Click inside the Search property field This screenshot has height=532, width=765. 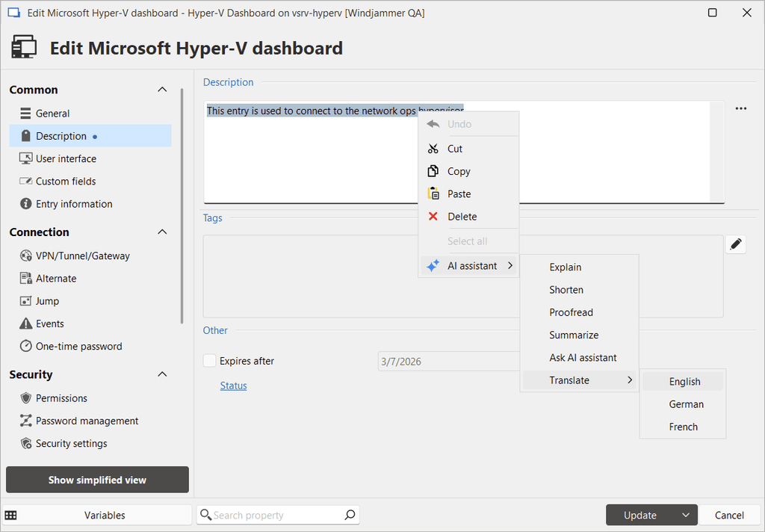pos(273,515)
